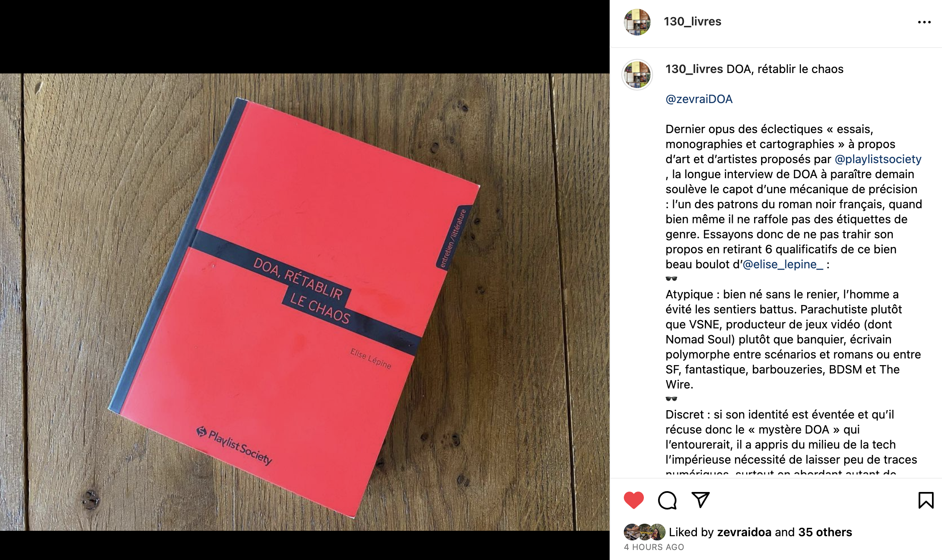Click the Playlist Society logo on the book

point(234,446)
